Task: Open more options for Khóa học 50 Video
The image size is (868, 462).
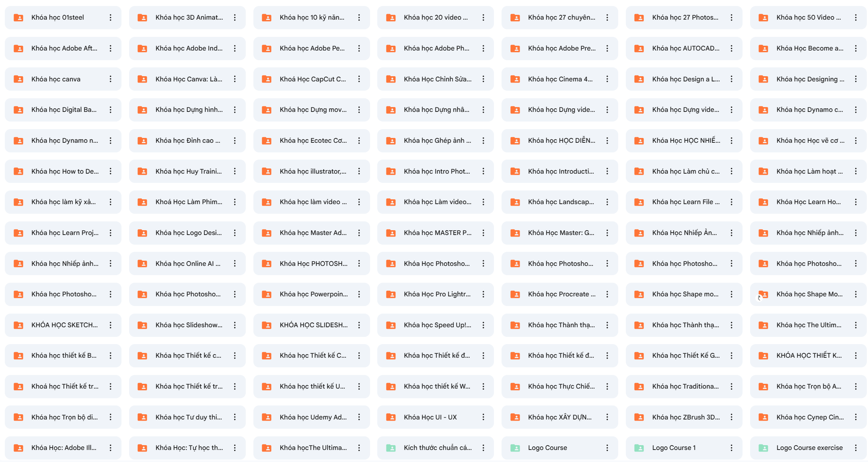Action: 856,18
